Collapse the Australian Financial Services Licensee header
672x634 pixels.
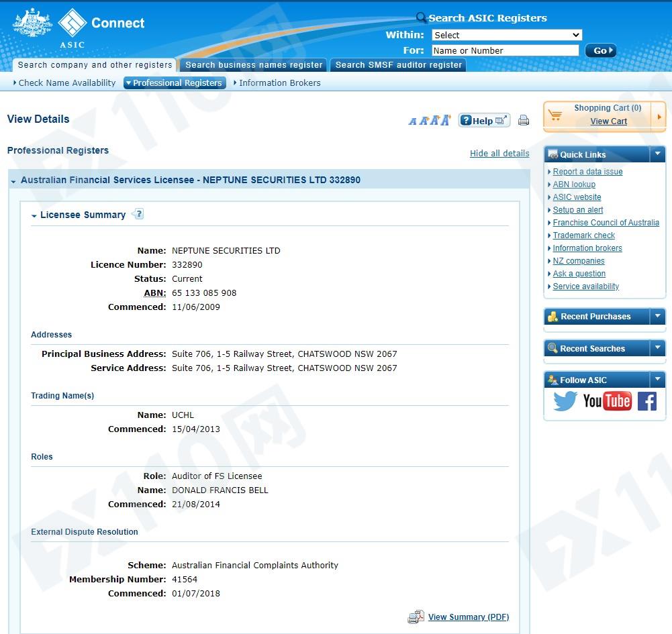point(13,182)
